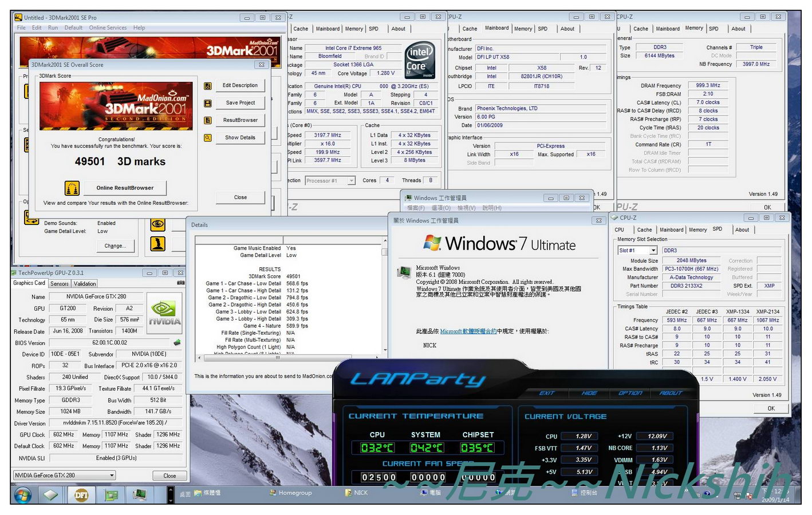The width and height of the screenshot is (812, 515).
Task: Click the 3DMark2001 title bar icon
Action: click(x=18, y=18)
